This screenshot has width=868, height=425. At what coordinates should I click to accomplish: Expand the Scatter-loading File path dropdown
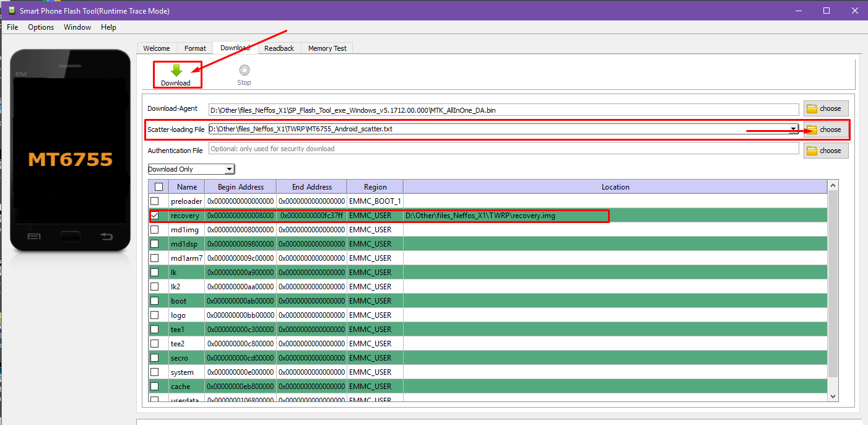[794, 129]
